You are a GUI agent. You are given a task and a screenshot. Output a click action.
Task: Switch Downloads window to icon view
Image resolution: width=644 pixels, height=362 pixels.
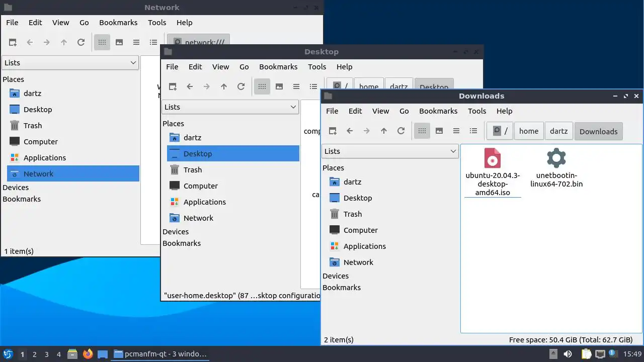422,131
